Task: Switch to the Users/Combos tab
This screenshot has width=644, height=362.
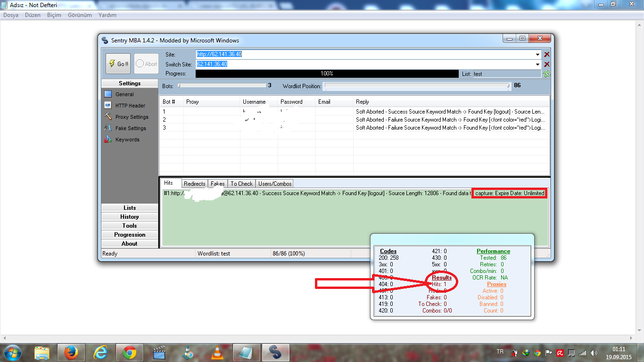Action: pos(275,184)
